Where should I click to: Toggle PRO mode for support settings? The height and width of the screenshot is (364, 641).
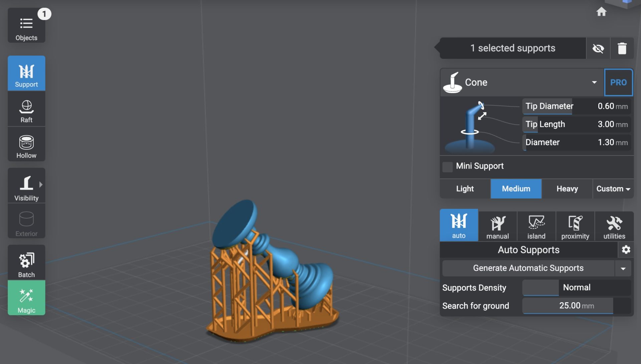pos(618,82)
